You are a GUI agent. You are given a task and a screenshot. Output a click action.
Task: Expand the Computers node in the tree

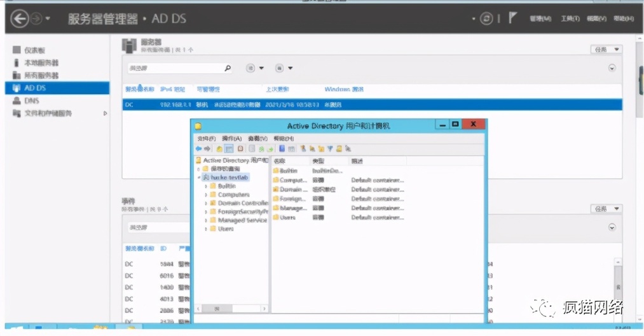(206, 195)
